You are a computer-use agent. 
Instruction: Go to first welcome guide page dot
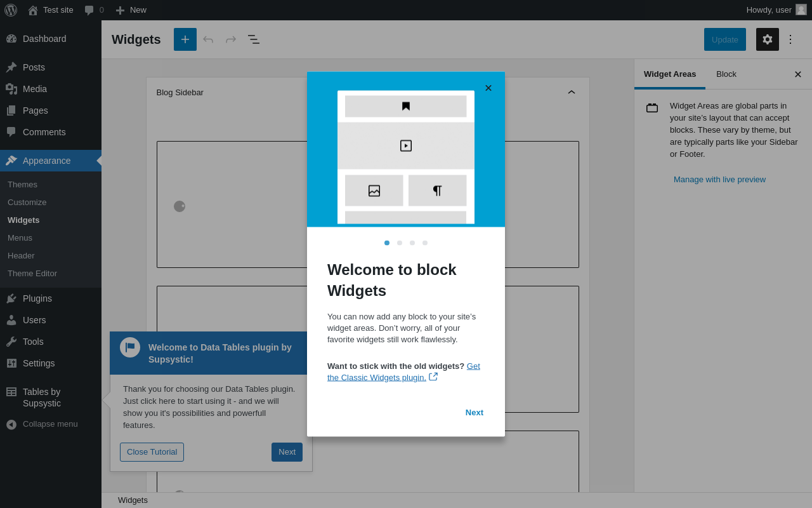point(387,243)
